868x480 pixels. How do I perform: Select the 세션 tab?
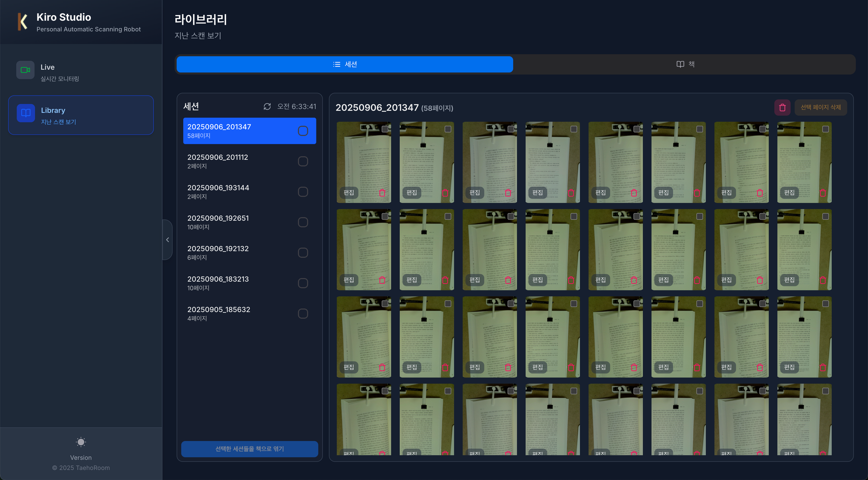tap(345, 64)
